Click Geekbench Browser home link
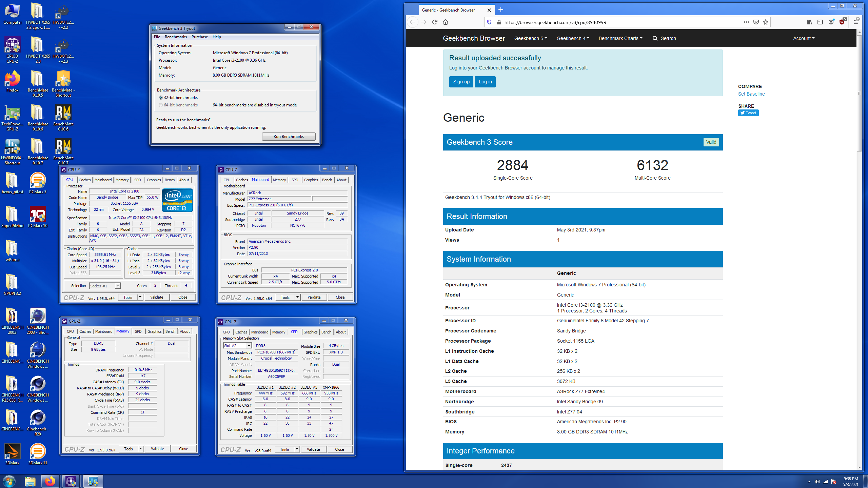The image size is (868, 488). 474,38
